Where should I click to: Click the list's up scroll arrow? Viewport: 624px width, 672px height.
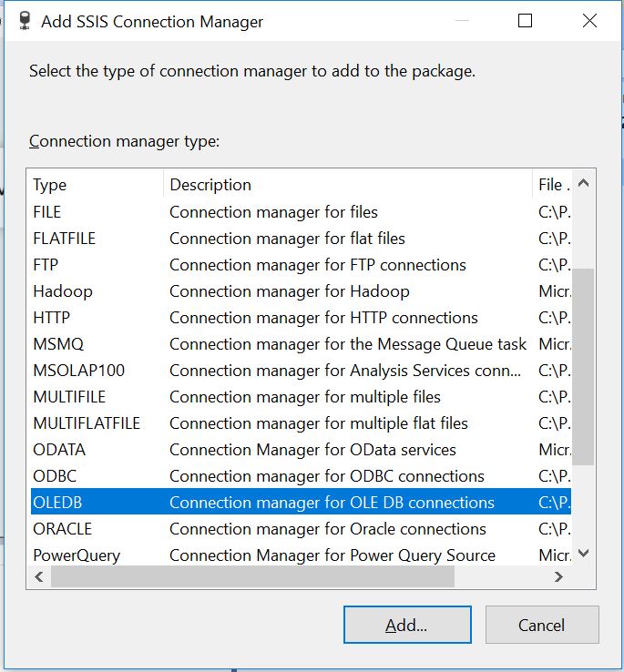tap(583, 183)
